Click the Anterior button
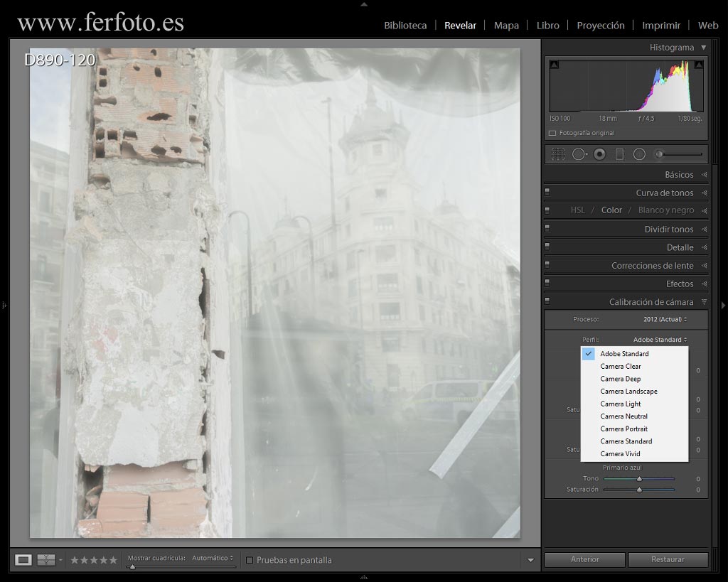 (x=584, y=559)
